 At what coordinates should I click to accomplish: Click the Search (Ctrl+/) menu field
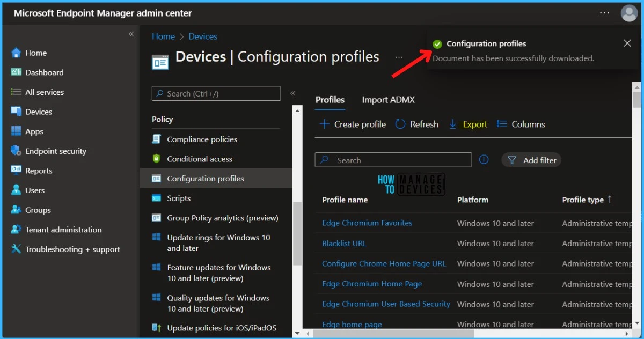[x=216, y=93]
